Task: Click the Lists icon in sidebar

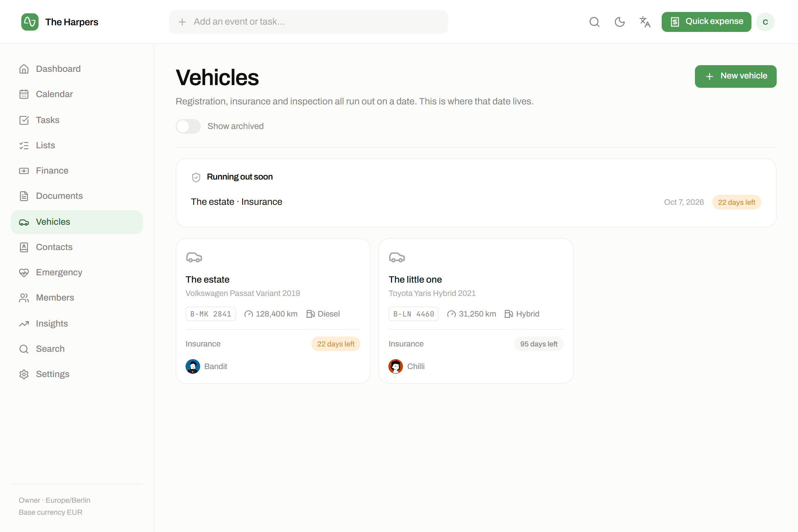Action: pos(24,145)
